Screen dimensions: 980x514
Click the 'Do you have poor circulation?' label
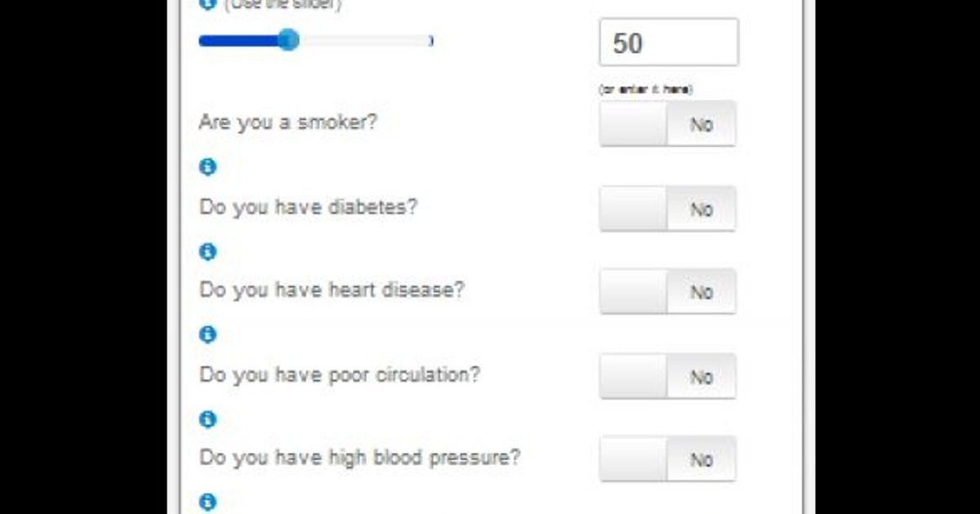click(340, 375)
